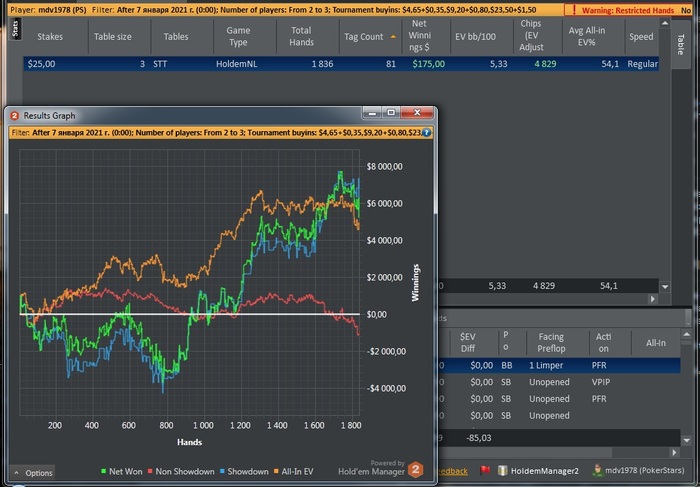Click down arrow of the report's vertical scrollbar
Viewport: 700px width, 487px height.
coord(665,287)
